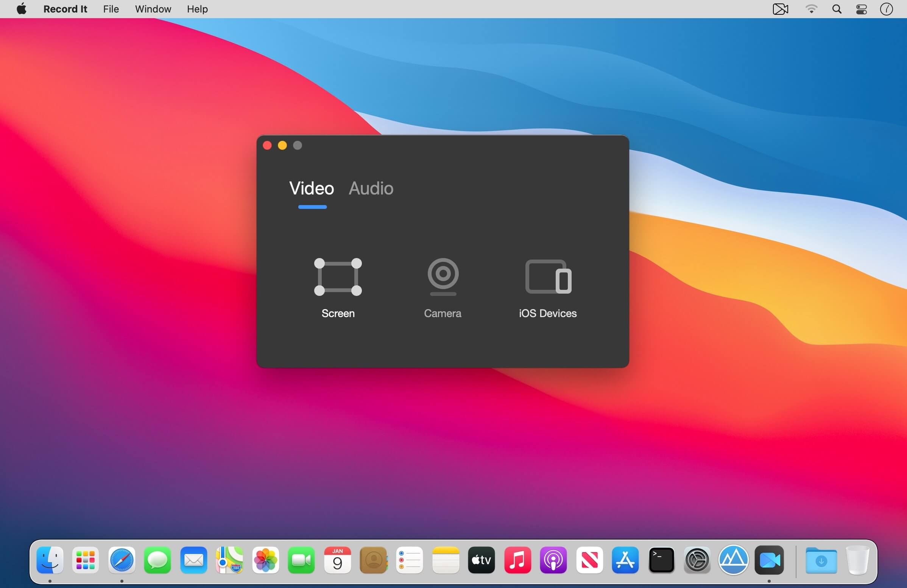Open the Help menu
Image resolution: width=907 pixels, height=588 pixels.
click(197, 9)
